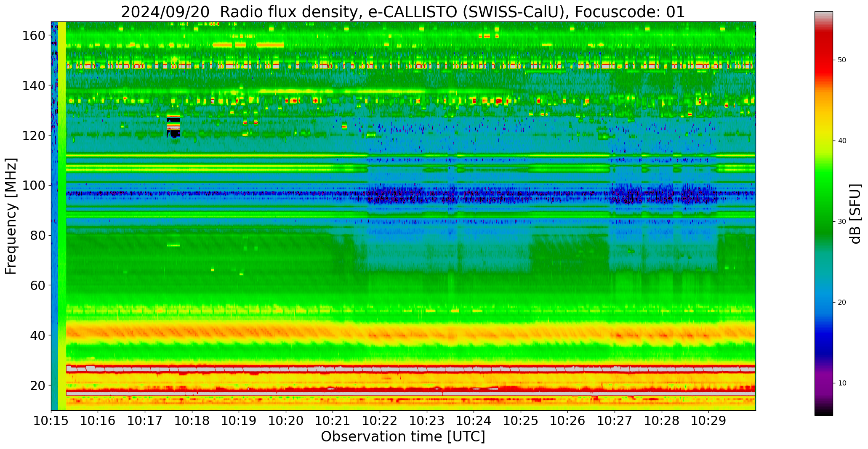Click the 10:17 time tick label
The image size is (868, 449).
point(145,421)
